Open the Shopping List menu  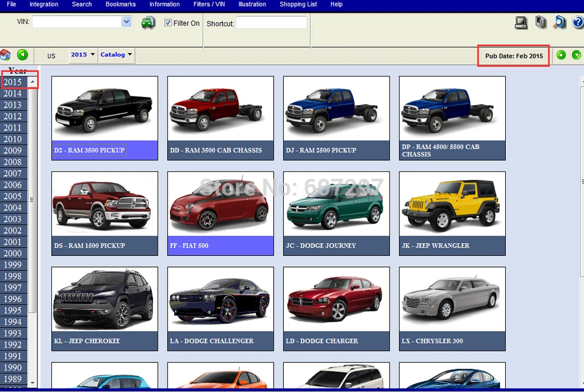click(298, 4)
